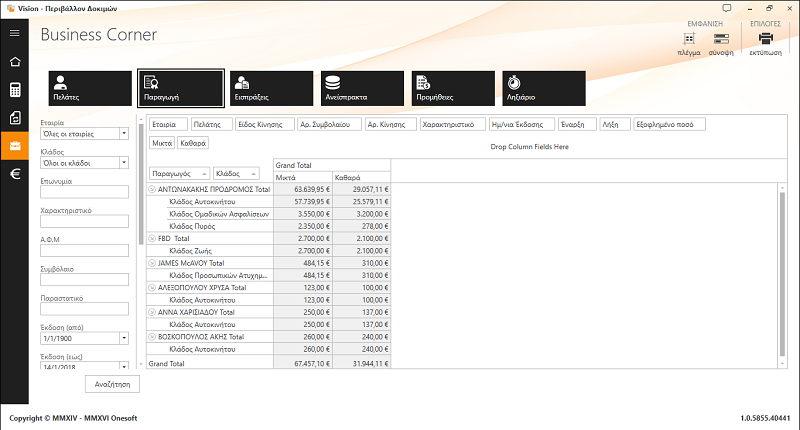Switch to grid view with the πλέγμα icon
The image size is (800, 430).
[x=688, y=41]
